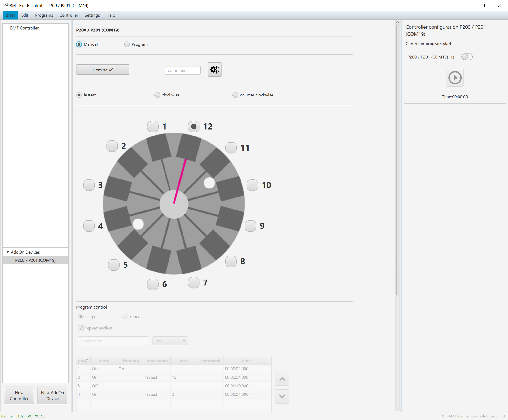The image size is (508, 420).
Task: Set movement to fastest
Action: [79, 95]
